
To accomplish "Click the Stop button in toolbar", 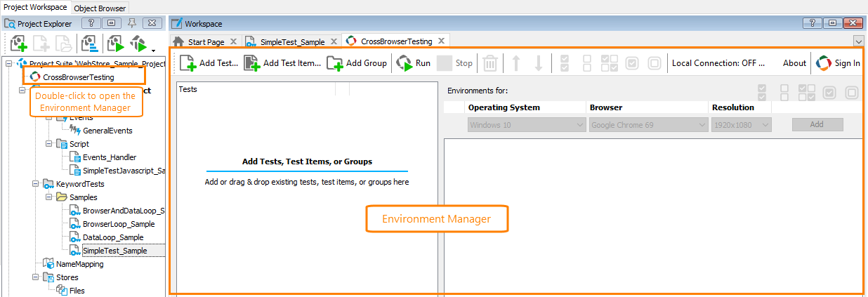I will pyautogui.click(x=455, y=63).
